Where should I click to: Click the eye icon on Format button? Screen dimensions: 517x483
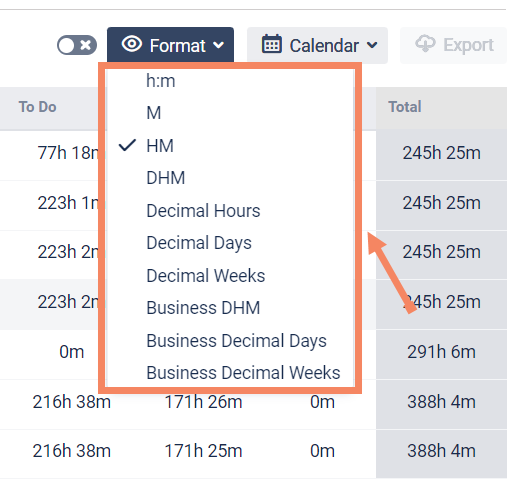click(132, 44)
